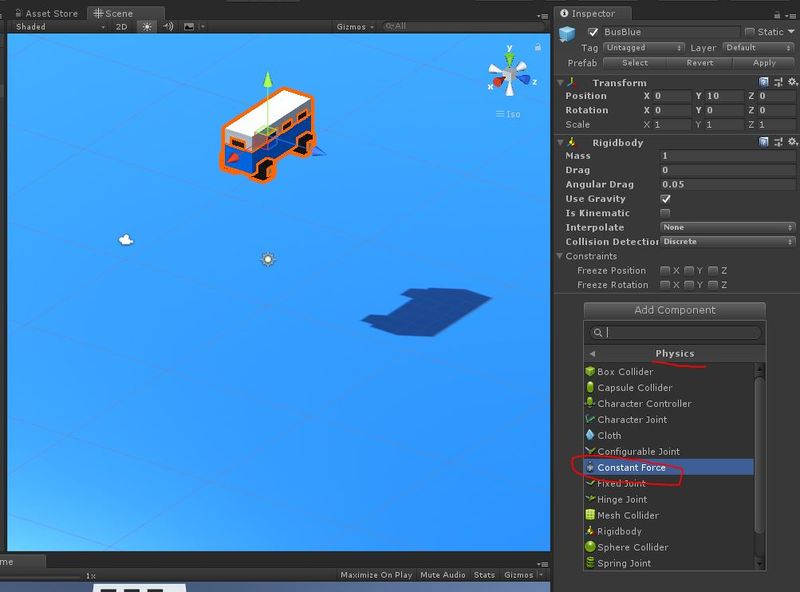Add a Spring Joint component
Image resolution: width=800 pixels, height=592 pixels.
[x=669, y=563]
